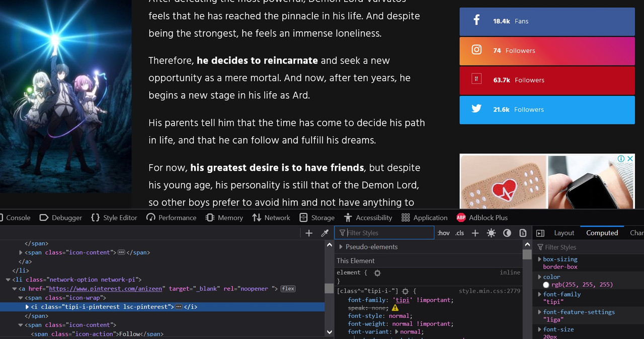Screen dimensions: 644x339
Task: Expand the font-variant property arrow
Action: 396,331
